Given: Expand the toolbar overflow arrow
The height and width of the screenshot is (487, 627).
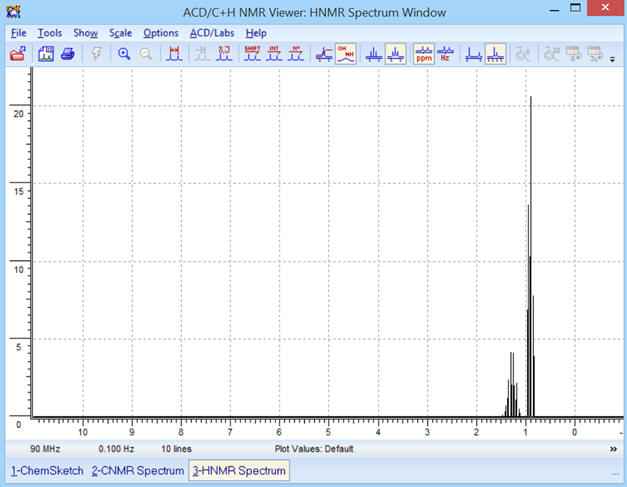Looking at the screenshot, I should point(612,59).
